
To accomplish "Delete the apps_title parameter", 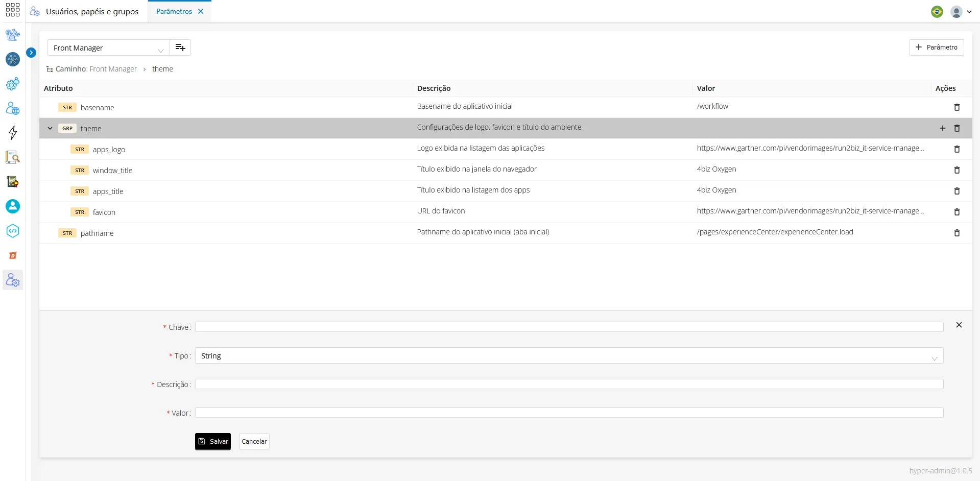I will [x=957, y=191].
